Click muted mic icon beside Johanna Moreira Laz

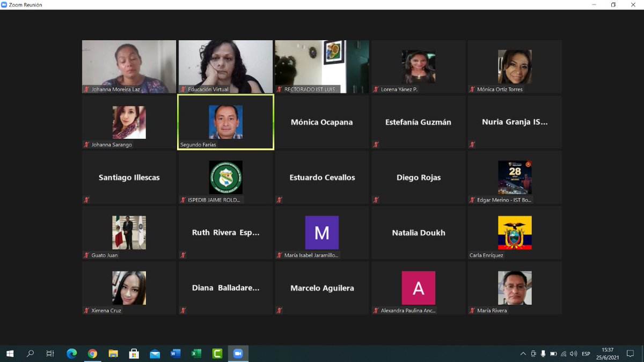click(86, 90)
